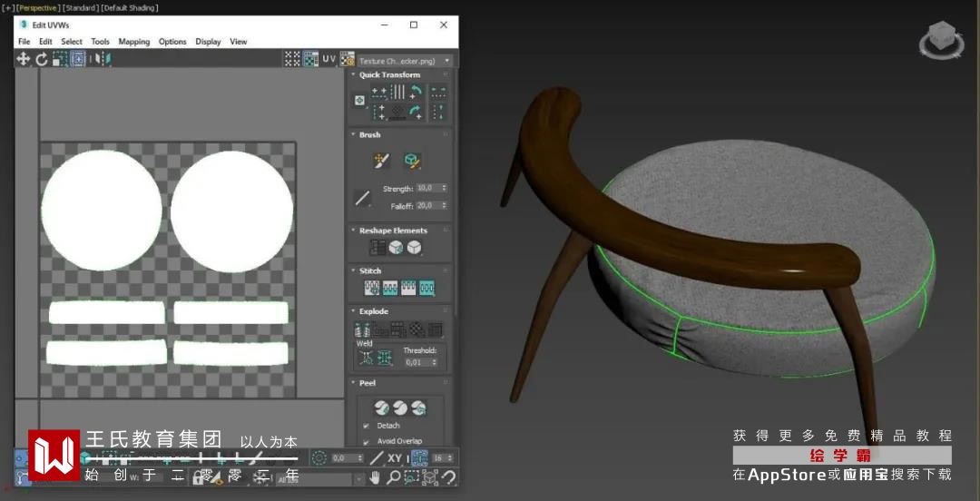Open the File menu
The image size is (980, 501).
[24, 41]
